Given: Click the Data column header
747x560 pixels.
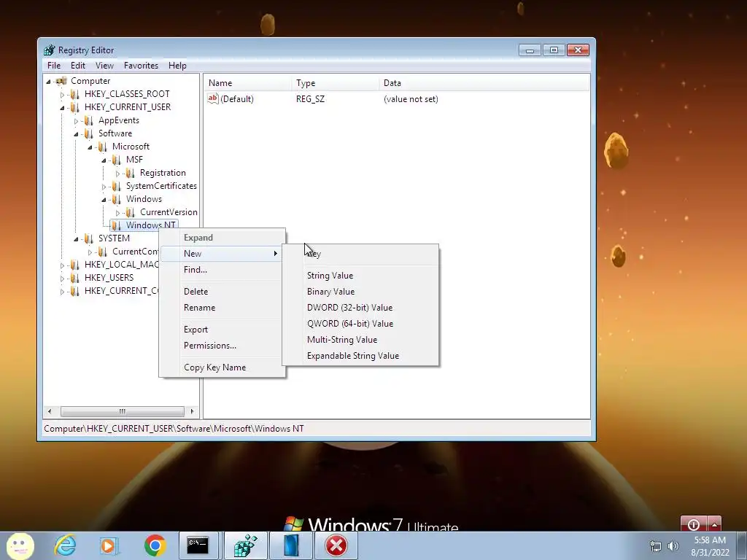Looking at the screenshot, I should (x=484, y=83).
